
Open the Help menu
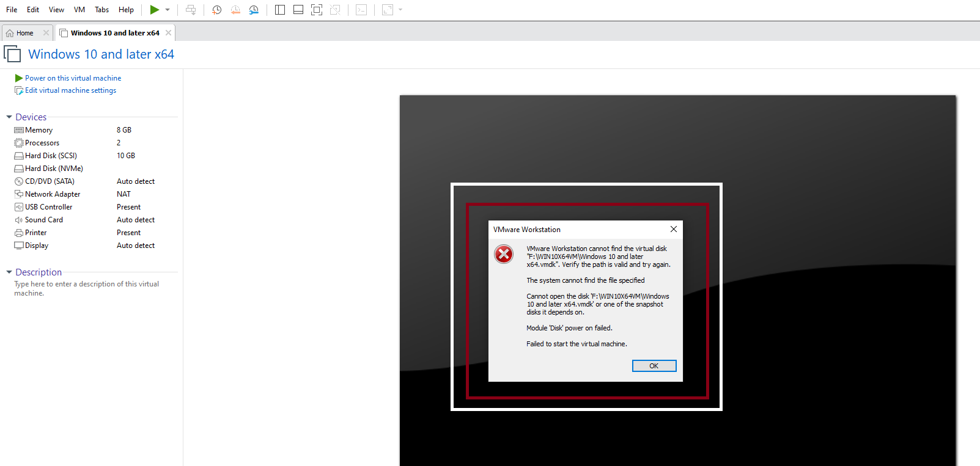click(126, 10)
